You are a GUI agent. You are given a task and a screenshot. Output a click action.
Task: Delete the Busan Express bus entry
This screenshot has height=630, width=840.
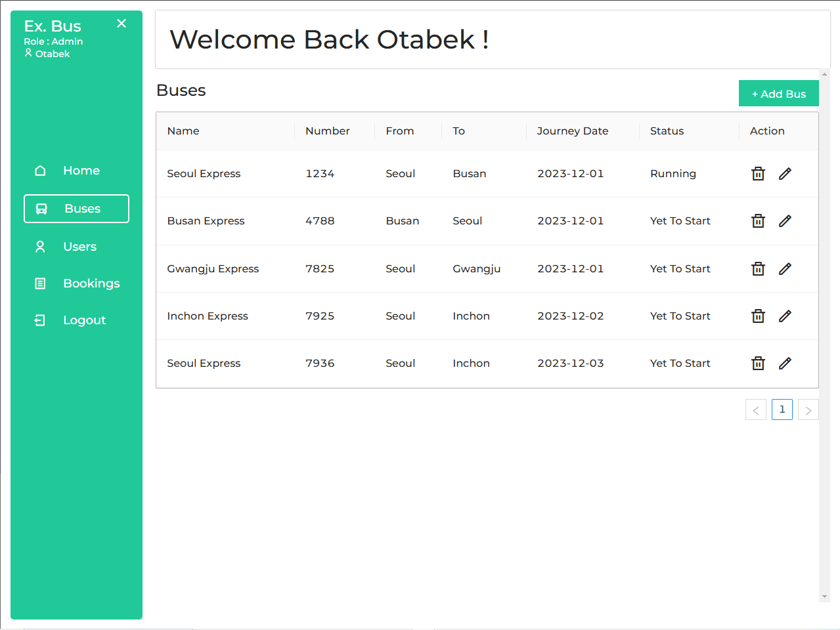[x=758, y=221]
